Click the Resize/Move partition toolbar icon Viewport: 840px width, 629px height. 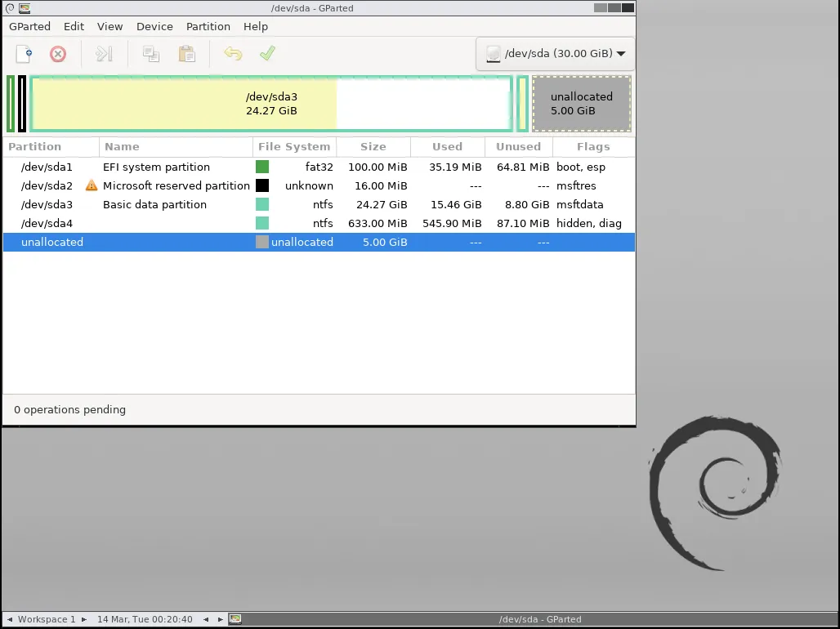point(103,54)
